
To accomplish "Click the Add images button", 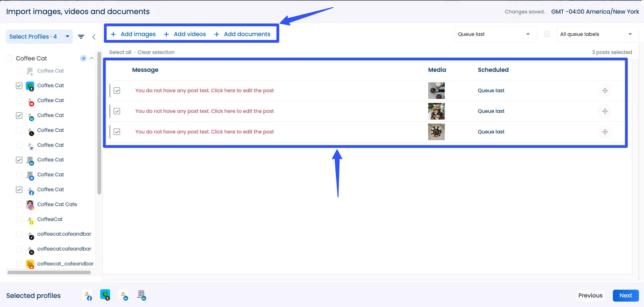I will (x=133, y=34).
